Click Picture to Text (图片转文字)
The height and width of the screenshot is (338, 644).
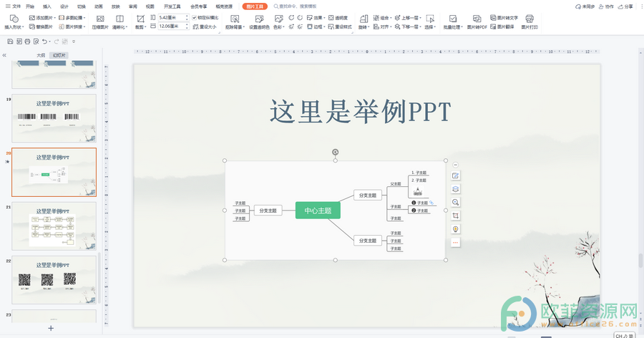pyautogui.click(x=504, y=18)
